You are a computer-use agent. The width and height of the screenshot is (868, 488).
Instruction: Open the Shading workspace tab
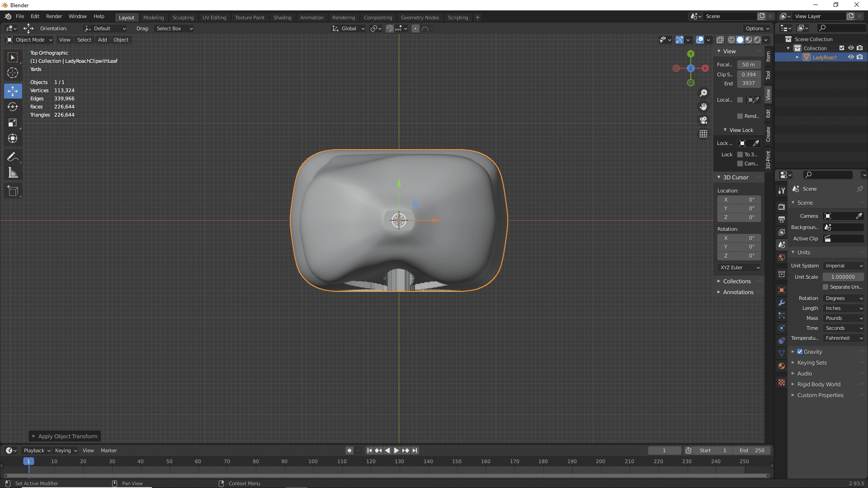281,17
